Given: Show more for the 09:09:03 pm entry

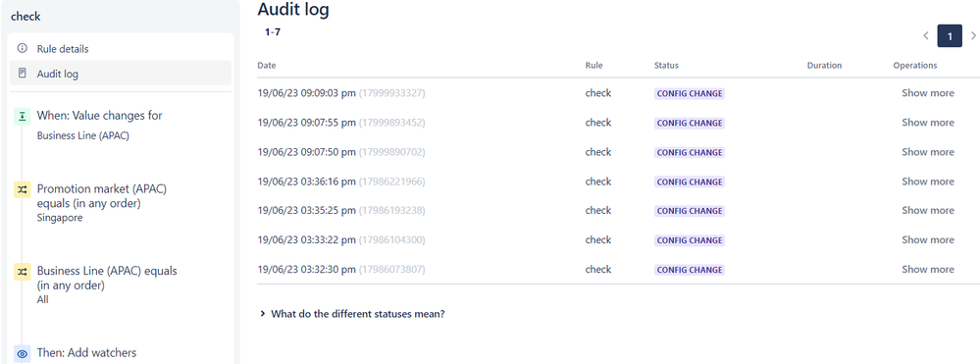Looking at the screenshot, I should (x=927, y=93).
